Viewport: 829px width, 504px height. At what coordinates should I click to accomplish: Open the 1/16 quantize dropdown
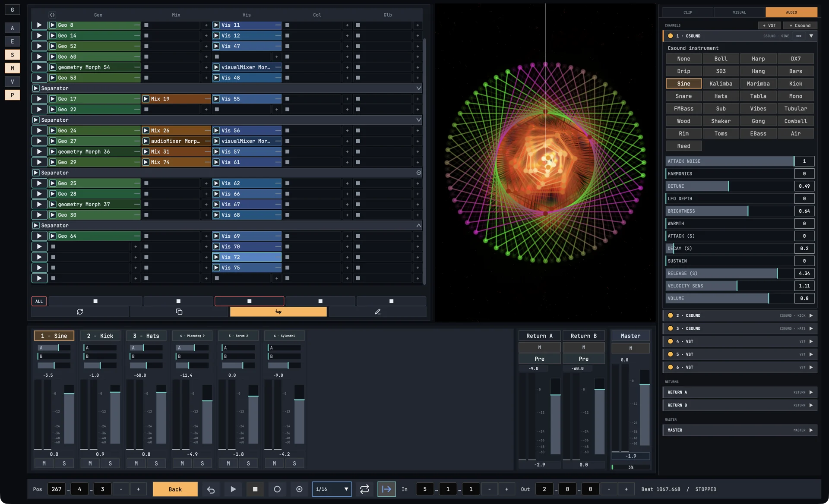(x=332, y=489)
